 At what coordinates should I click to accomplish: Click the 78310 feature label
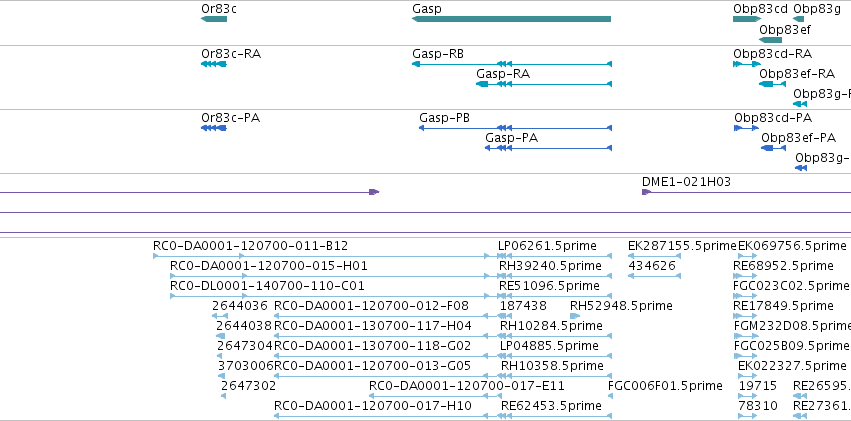click(x=758, y=406)
